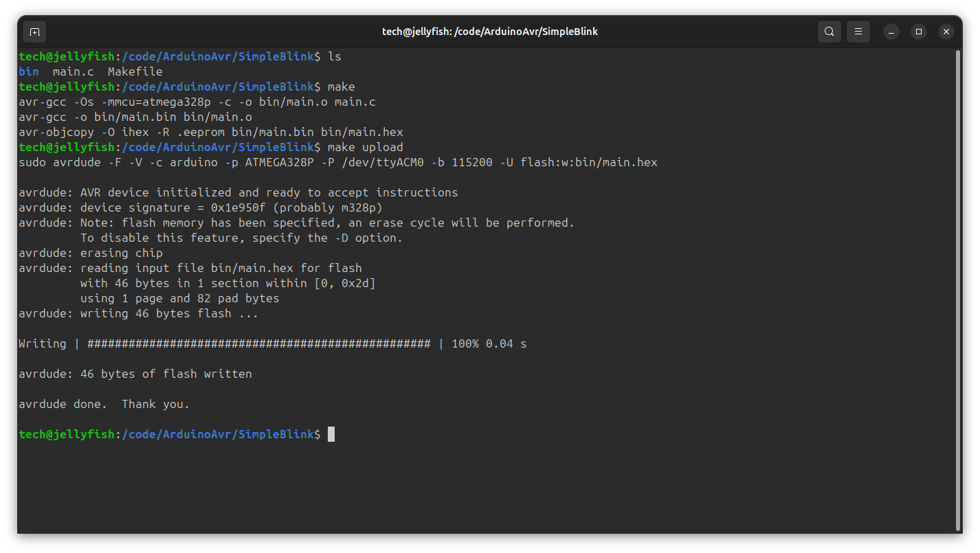Click the 'avrdude: erasing chip' line
980x553 pixels.
[91, 253]
